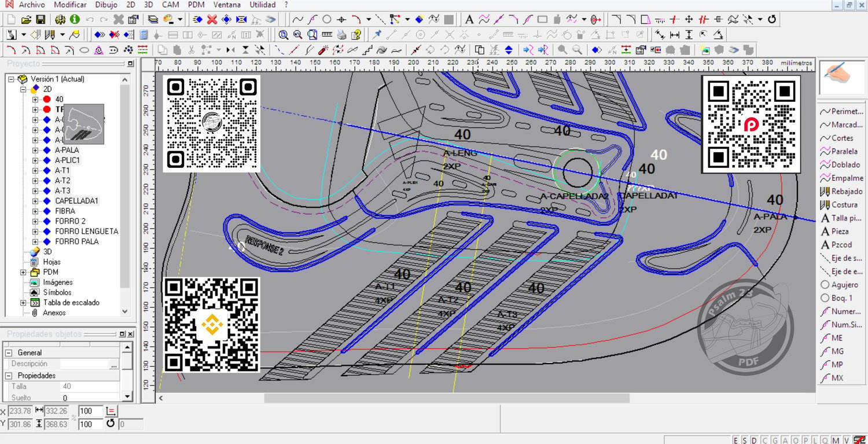Select Rebajado line type

pyautogui.click(x=842, y=192)
